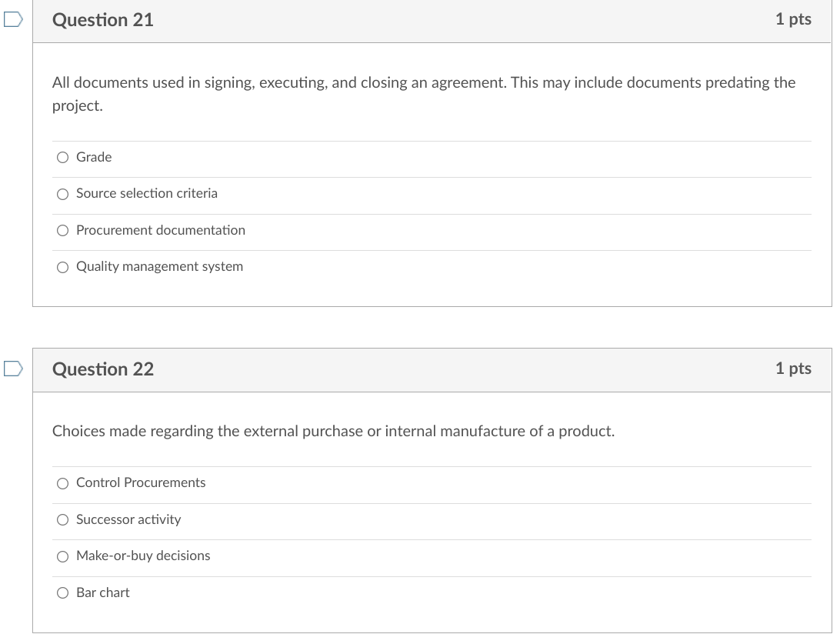Select the Grade radio button

click(x=62, y=157)
